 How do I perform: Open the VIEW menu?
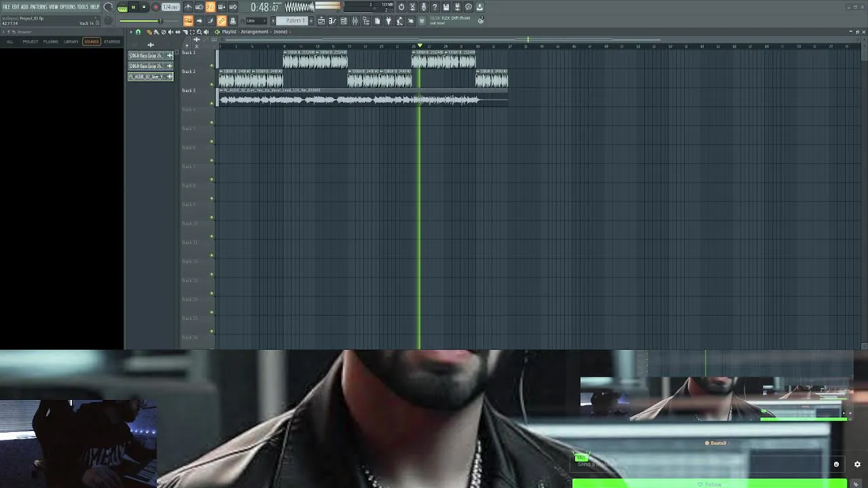click(54, 7)
